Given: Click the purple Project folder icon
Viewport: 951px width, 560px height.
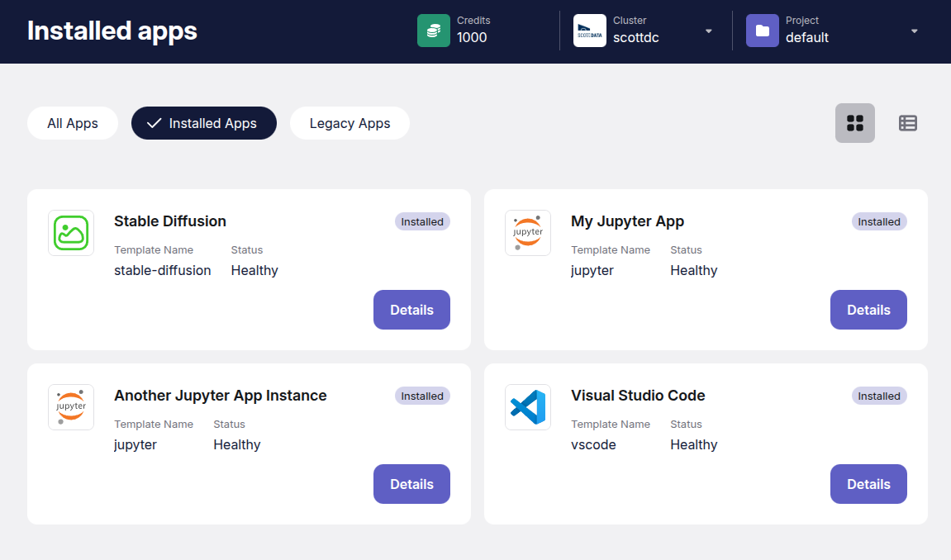Looking at the screenshot, I should tap(763, 31).
